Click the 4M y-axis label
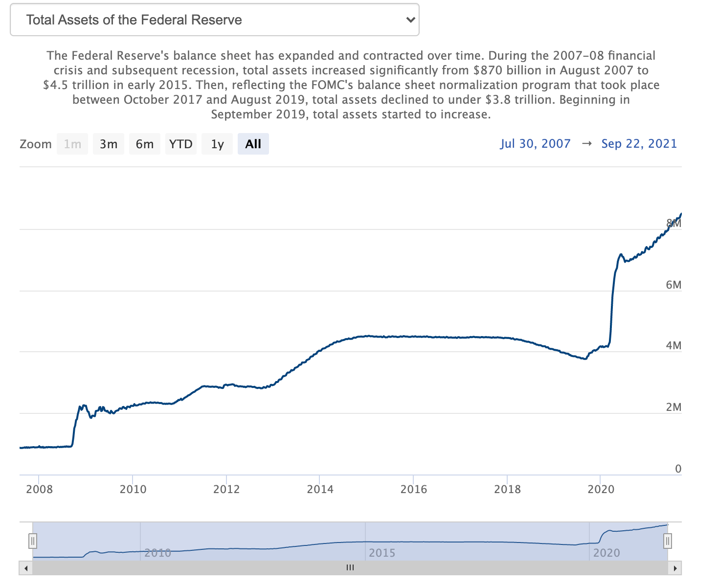 (673, 346)
